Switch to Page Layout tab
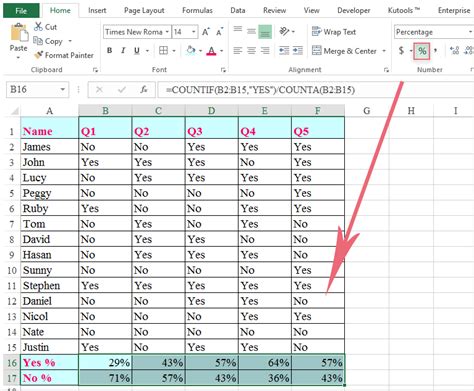The image size is (474, 391). [144, 11]
